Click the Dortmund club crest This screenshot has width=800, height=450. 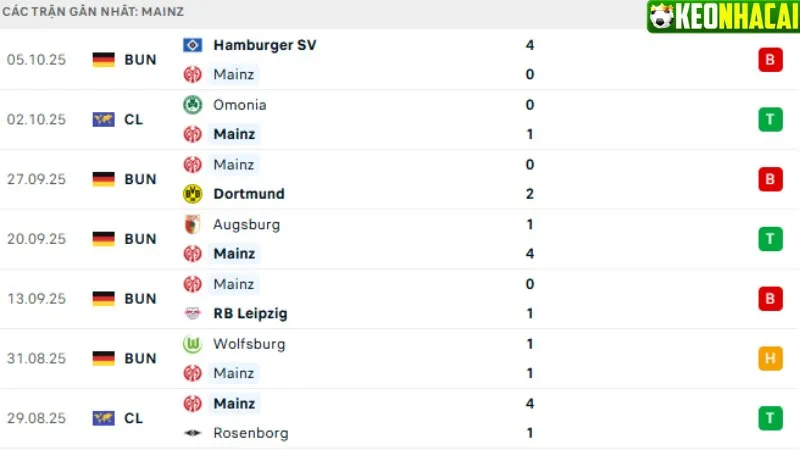[193, 194]
